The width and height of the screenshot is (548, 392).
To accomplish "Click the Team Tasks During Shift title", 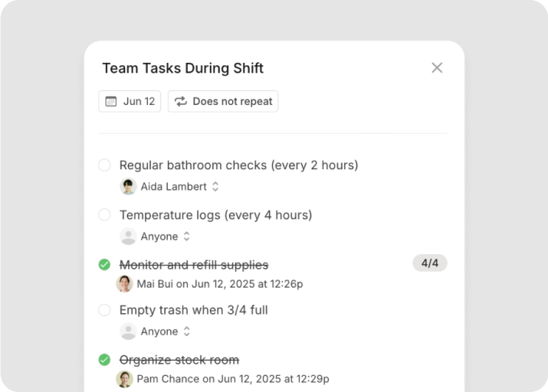I will pyautogui.click(x=182, y=68).
